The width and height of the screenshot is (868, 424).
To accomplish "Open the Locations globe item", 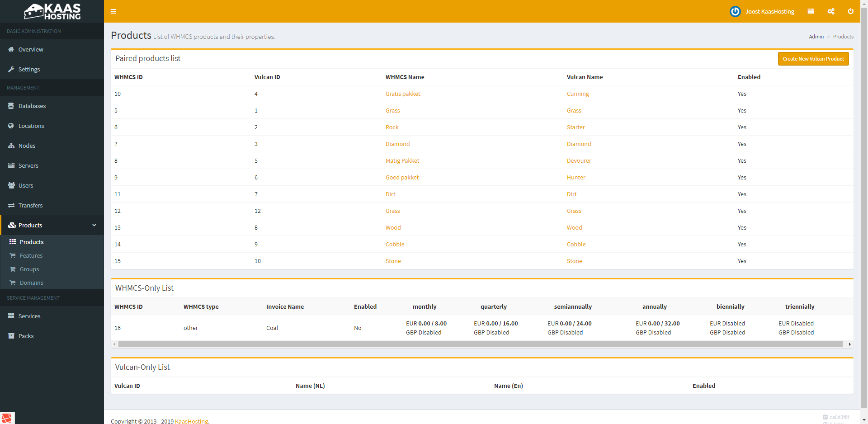I will click(31, 126).
